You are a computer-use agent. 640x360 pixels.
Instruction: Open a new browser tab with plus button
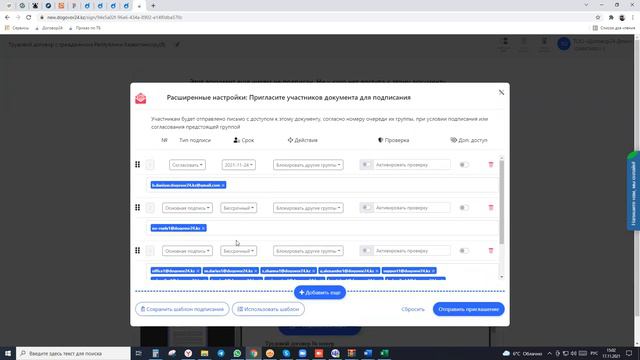click(153, 6)
